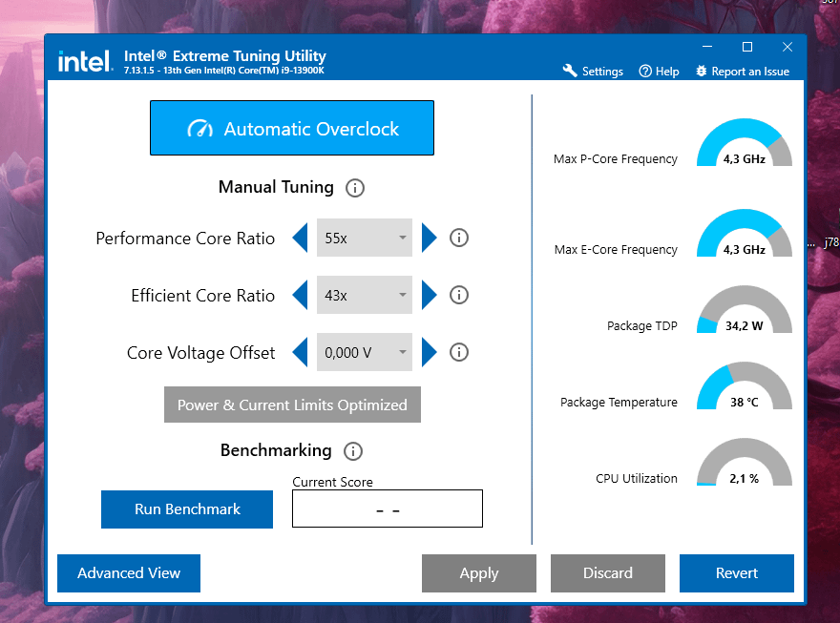Minimize the Intel XTU window
Screen dimensions: 840x623
click(x=707, y=47)
